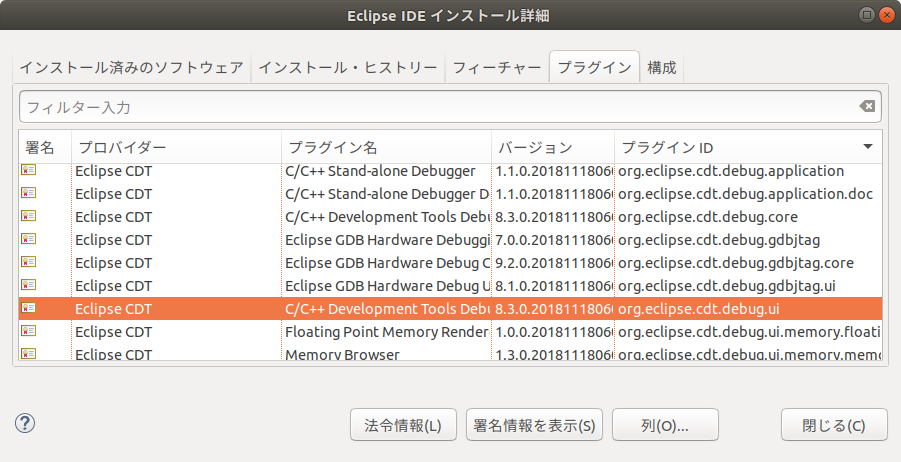Switch to インストール済みのソフトウェア tab
The width and height of the screenshot is (901, 462).
(x=132, y=68)
